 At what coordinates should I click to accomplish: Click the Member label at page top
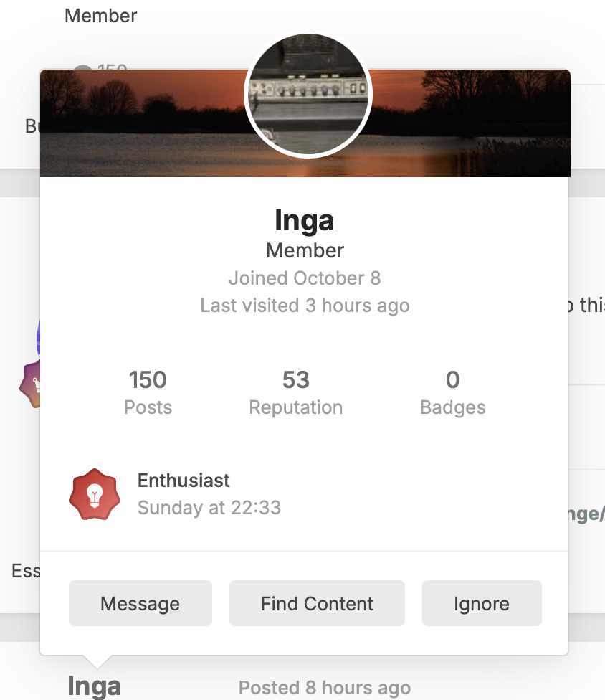coord(100,16)
